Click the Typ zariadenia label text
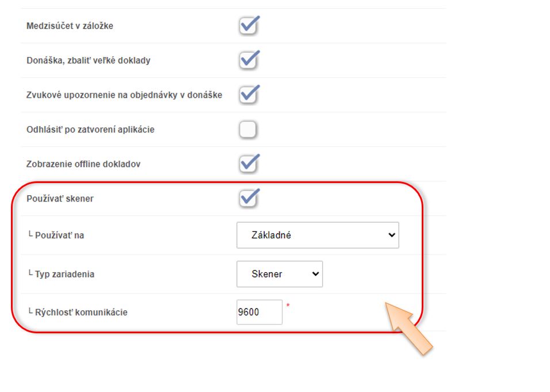 pyautogui.click(x=64, y=274)
